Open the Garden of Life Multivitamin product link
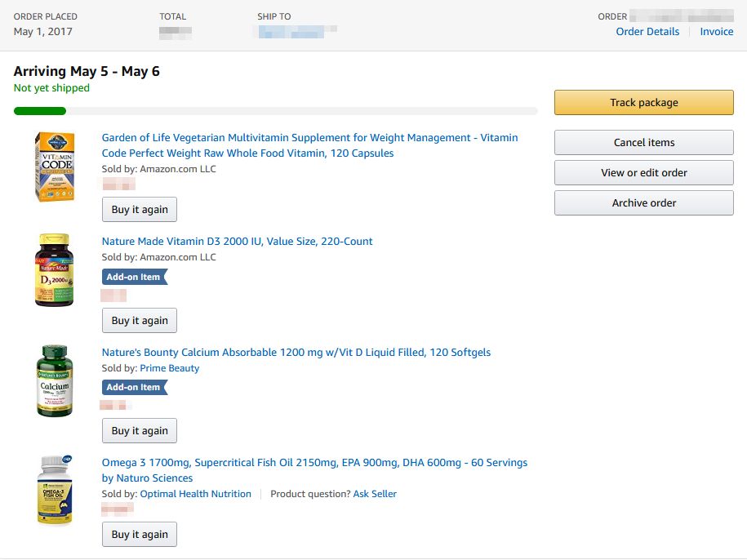747x560 pixels. click(x=309, y=145)
